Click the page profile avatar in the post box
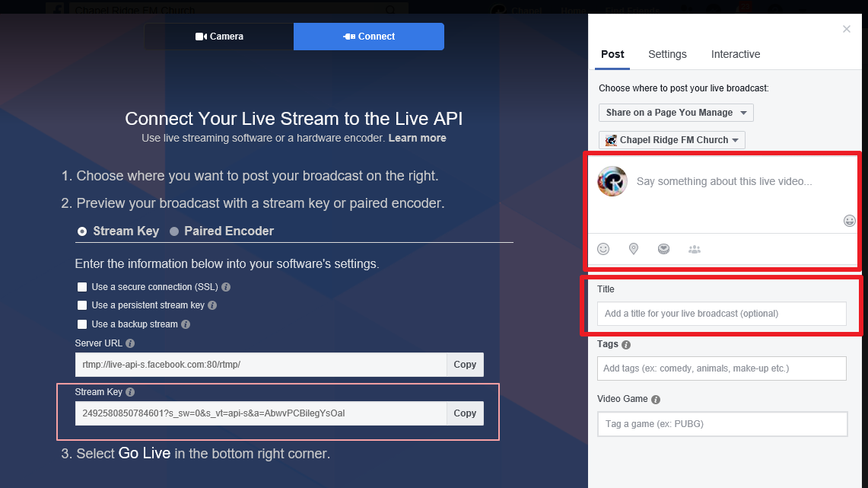This screenshot has height=488, width=868. (x=612, y=181)
